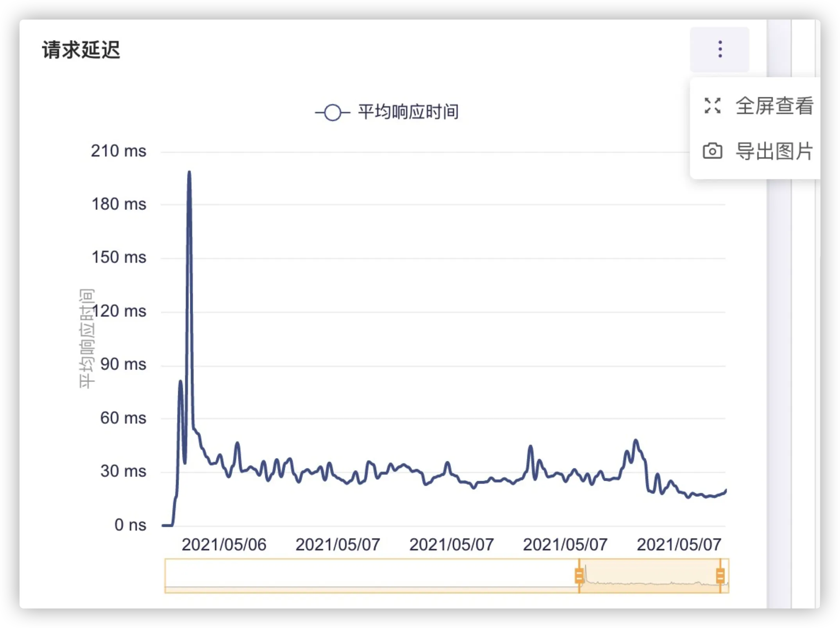The width and height of the screenshot is (840, 628).
Task: Click the line's end point at far right
Action: (x=725, y=491)
